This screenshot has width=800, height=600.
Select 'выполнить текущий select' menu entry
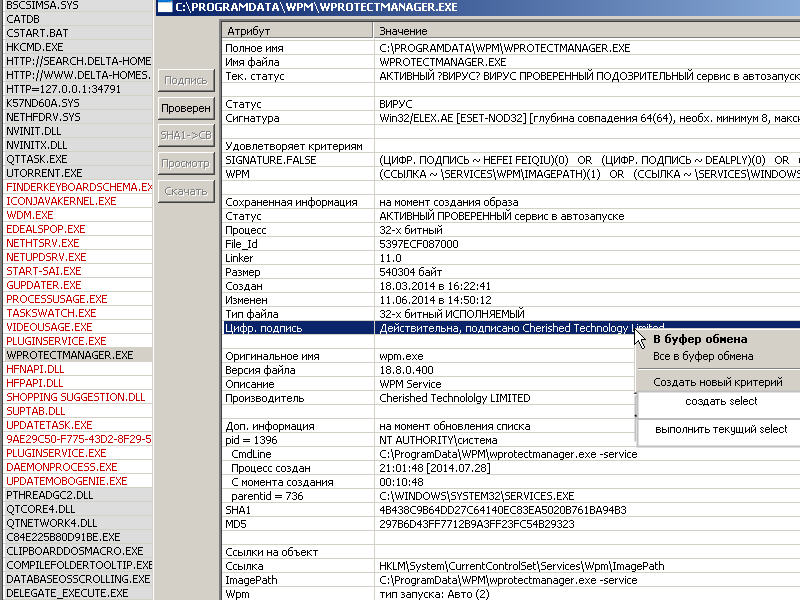point(721,430)
